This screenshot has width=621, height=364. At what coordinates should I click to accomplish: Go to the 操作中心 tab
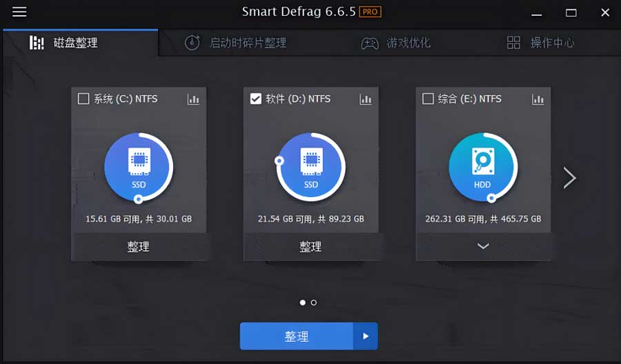point(540,43)
